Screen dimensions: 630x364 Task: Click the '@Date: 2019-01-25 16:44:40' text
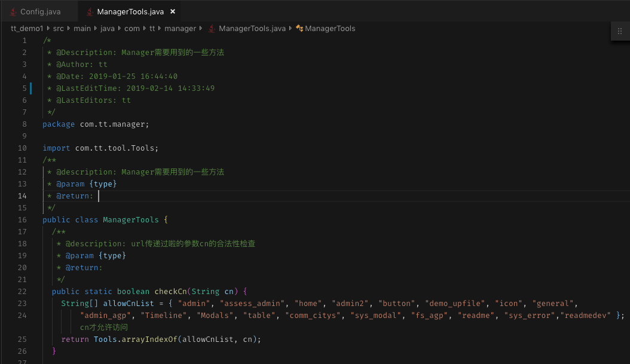(x=117, y=77)
